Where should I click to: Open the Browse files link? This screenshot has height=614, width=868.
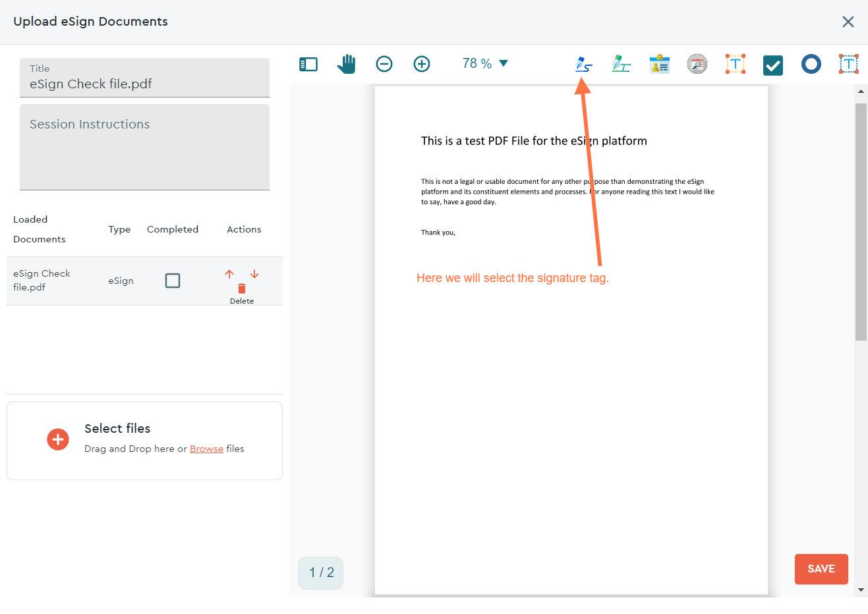206,449
